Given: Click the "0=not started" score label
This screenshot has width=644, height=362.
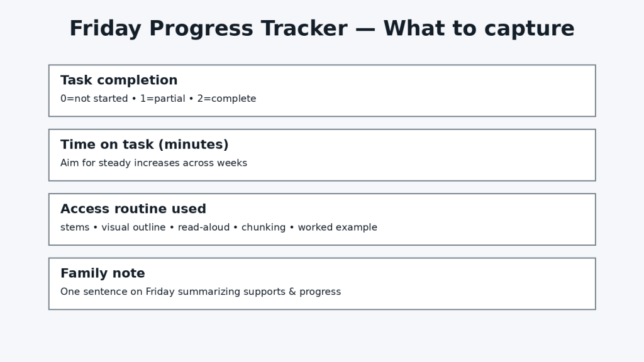Looking at the screenshot, I should [x=94, y=99].
